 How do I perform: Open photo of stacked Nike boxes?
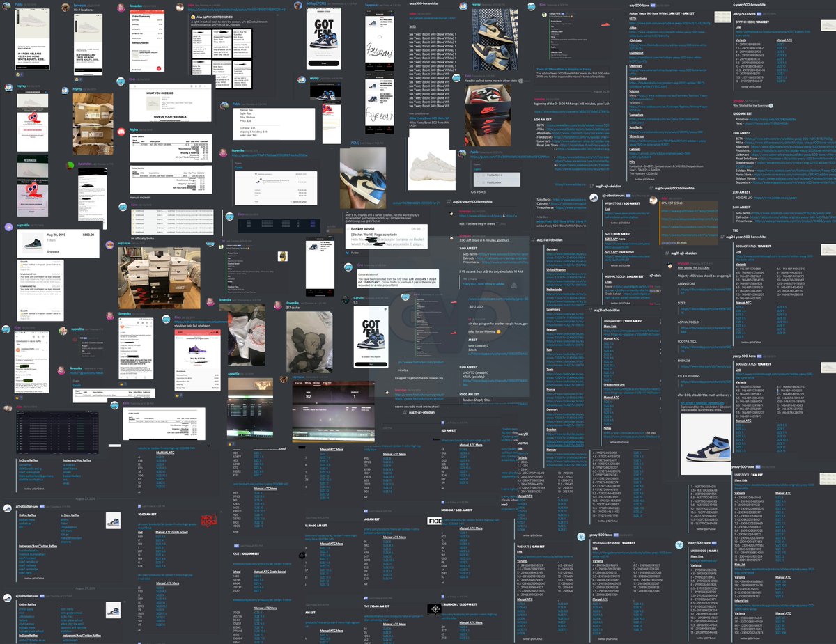pyautogui.click(x=487, y=114)
